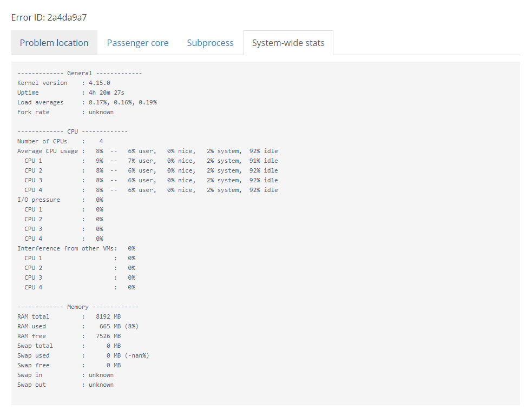Click the Uptime value 4h 20m 27s
The image size is (532, 416).
point(107,93)
